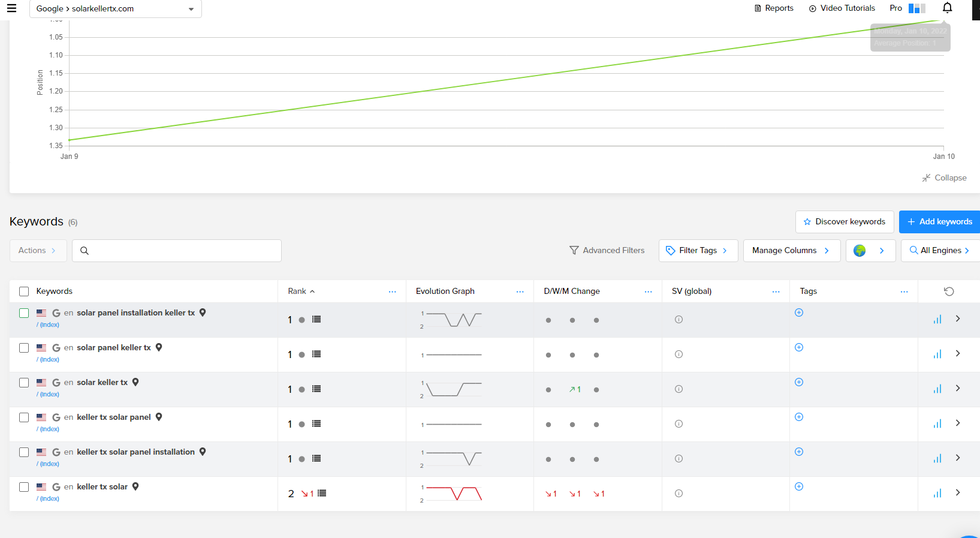Check the keller tx solar panel installation row

(x=24, y=452)
